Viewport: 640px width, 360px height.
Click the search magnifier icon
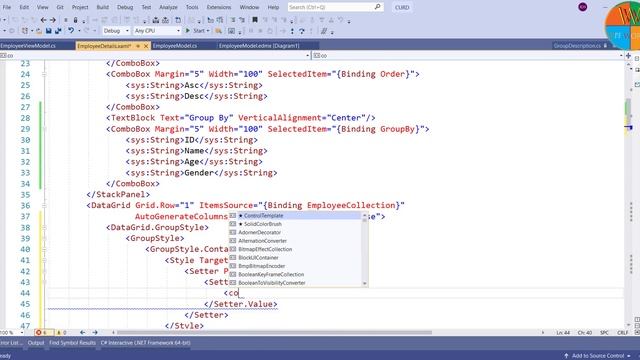(378, 7)
